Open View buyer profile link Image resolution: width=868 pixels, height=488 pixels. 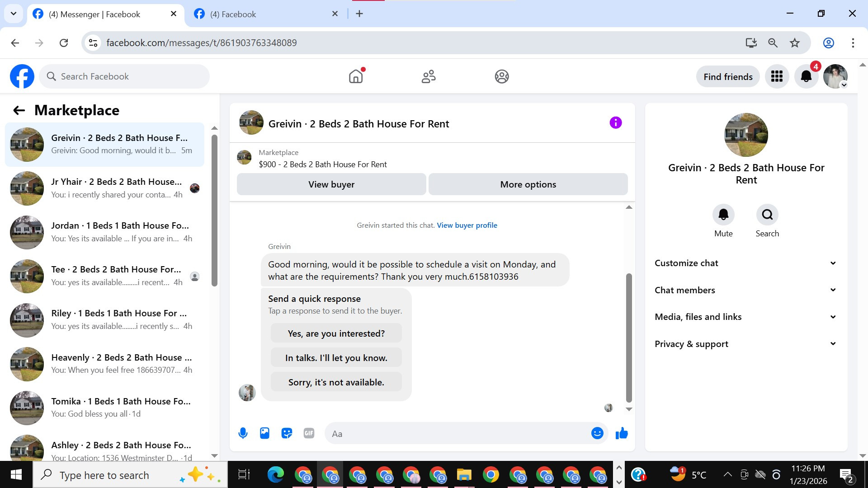467,225
